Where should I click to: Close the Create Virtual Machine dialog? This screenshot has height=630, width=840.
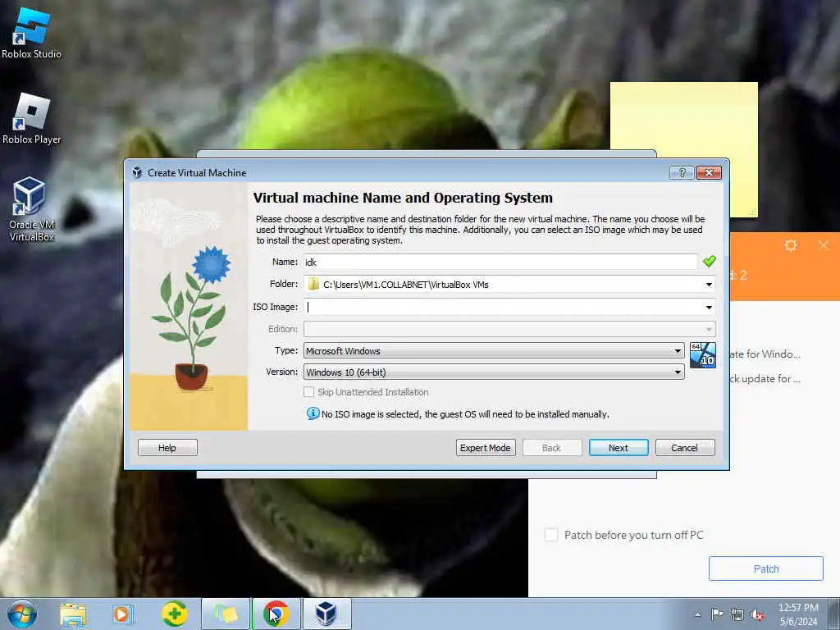click(709, 172)
